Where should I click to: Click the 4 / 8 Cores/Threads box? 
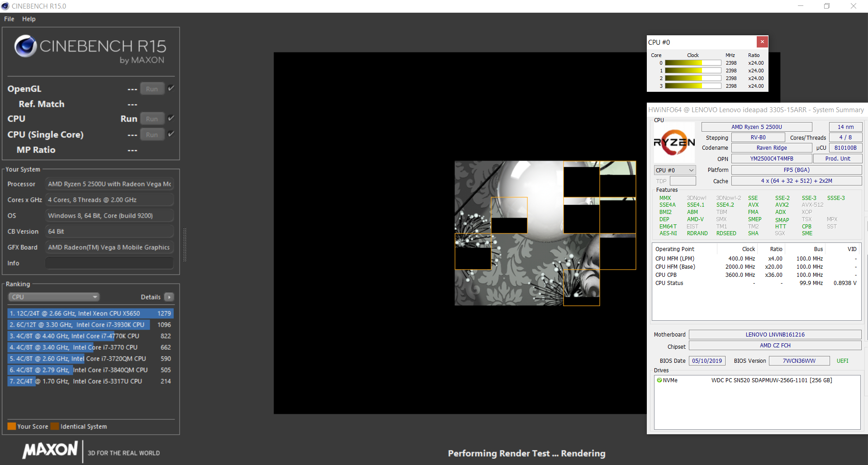845,138
